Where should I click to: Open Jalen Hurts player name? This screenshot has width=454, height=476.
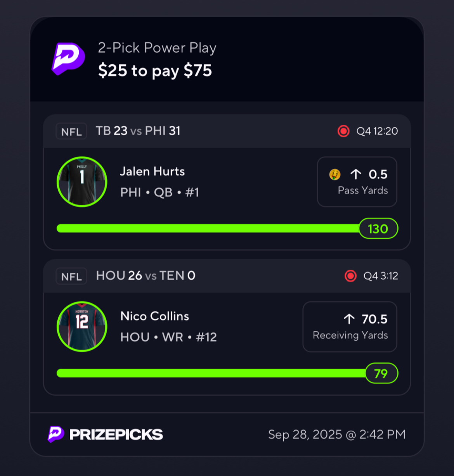pos(152,171)
